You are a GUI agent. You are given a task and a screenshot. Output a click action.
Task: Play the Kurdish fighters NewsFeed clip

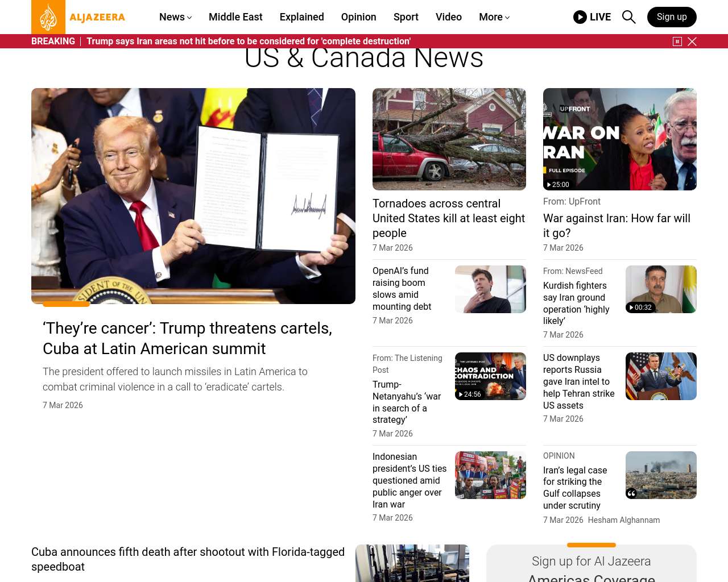661,289
